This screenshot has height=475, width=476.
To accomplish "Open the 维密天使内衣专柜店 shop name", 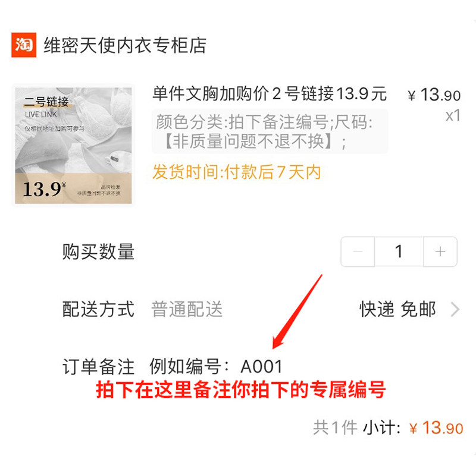I will pos(125,46).
